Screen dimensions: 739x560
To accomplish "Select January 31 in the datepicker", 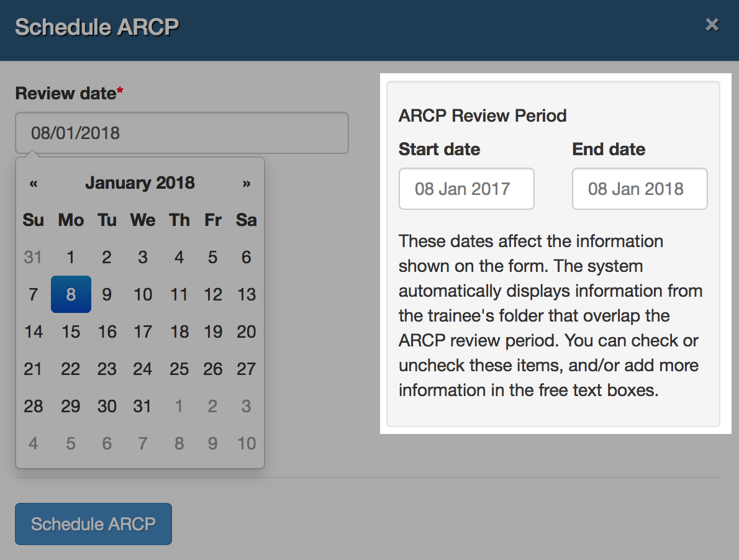I will 142,406.
